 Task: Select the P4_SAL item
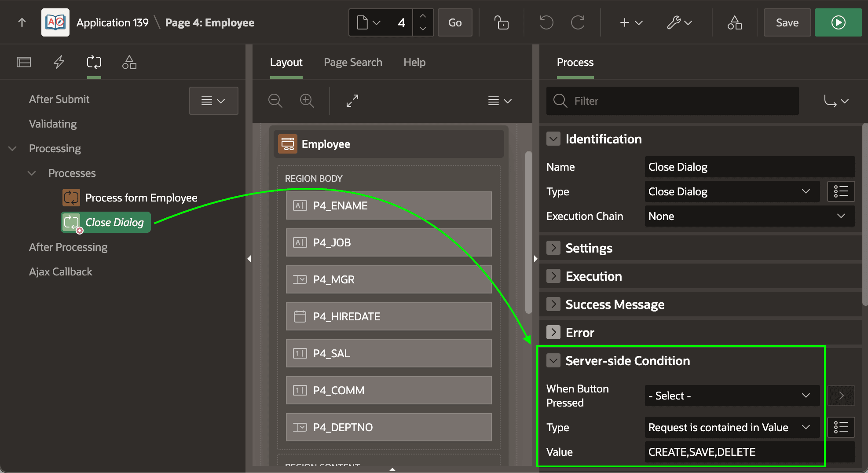click(x=389, y=353)
